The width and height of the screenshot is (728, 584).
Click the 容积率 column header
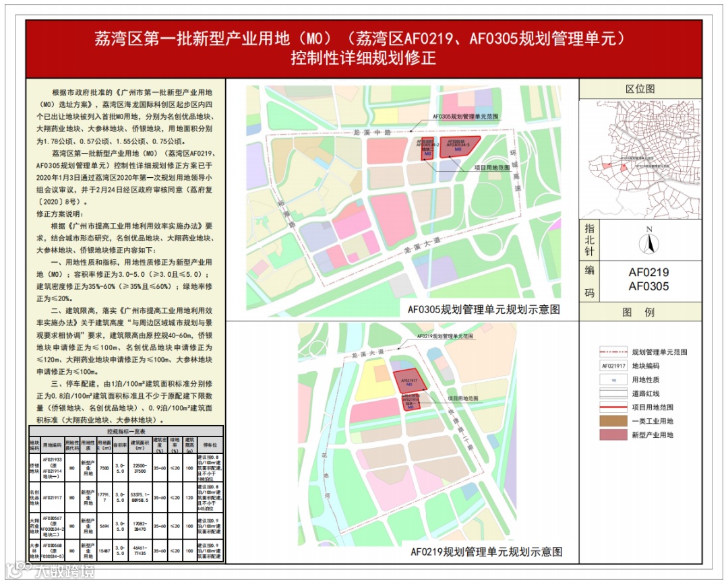(120, 445)
